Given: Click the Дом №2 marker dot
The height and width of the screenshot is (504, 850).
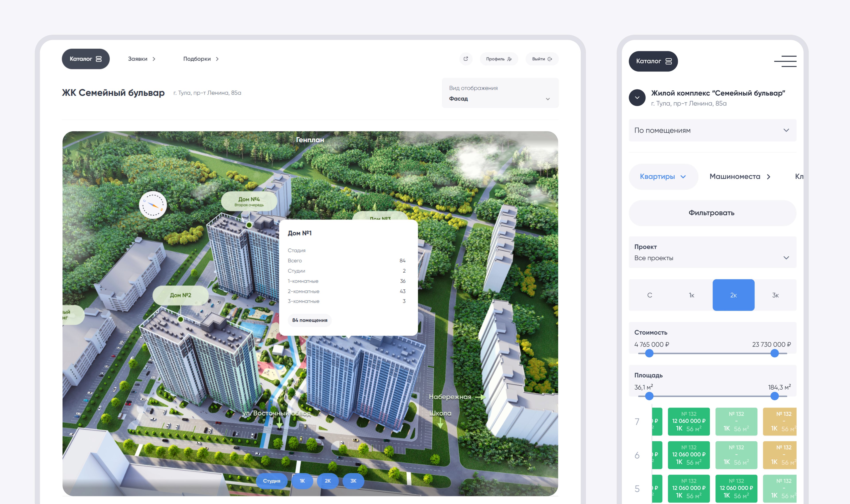Looking at the screenshot, I should pyautogui.click(x=181, y=319).
